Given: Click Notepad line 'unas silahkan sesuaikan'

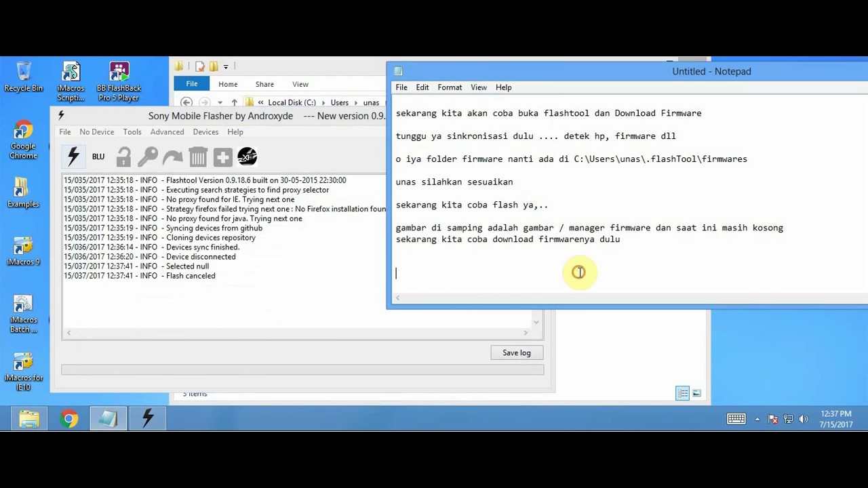Looking at the screenshot, I should point(454,182).
